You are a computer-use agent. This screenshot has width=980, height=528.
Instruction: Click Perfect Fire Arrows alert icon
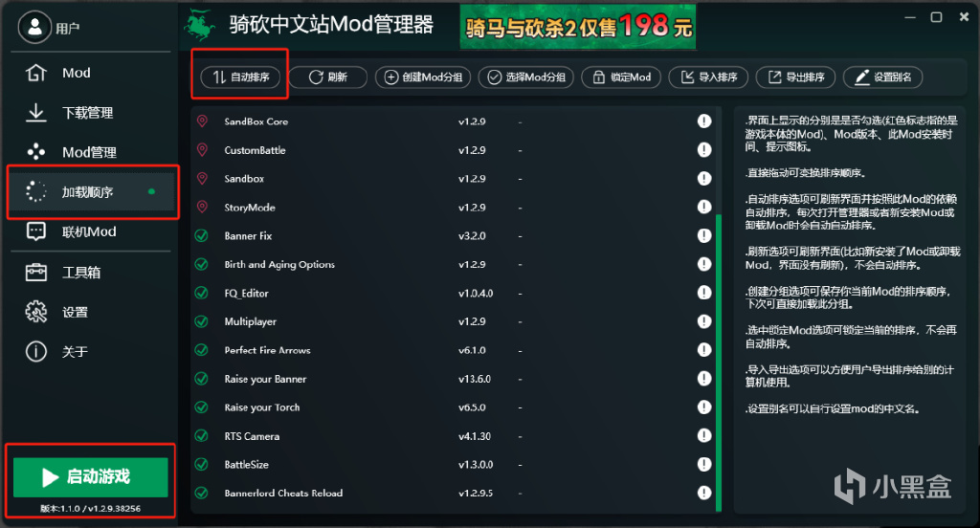(704, 350)
